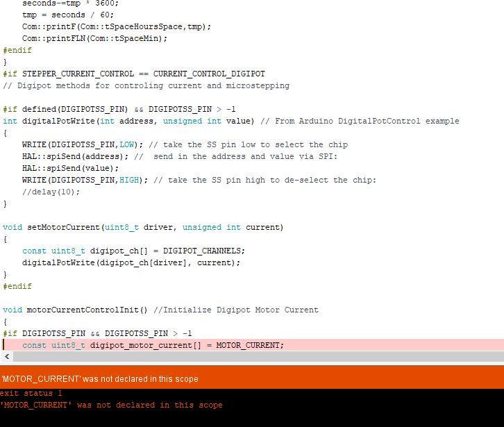The width and height of the screenshot is (504, 427).
Task: Click the 'Digipot methods' comment line
Action: point(146,85)
